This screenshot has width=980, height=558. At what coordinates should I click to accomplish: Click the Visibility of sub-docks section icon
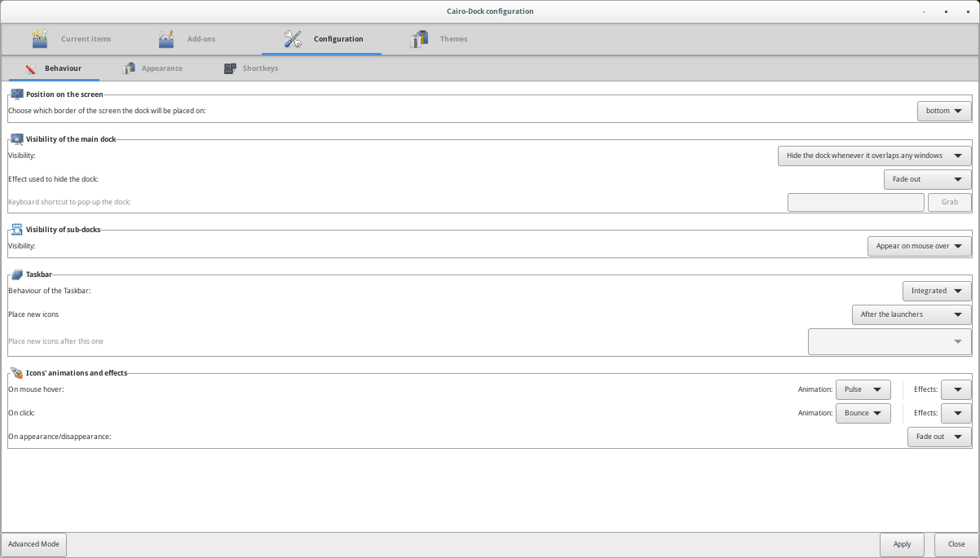(x=17, y=230)
